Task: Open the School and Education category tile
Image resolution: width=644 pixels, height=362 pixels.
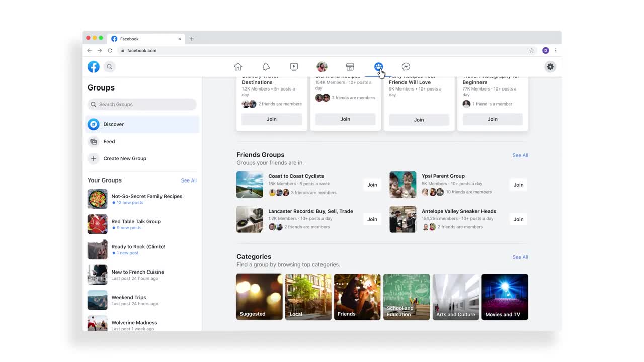Action: [x=407, y=297]
